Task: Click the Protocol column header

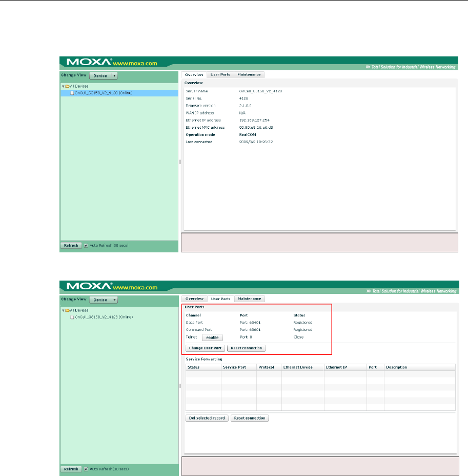Action: coord(269,367)
